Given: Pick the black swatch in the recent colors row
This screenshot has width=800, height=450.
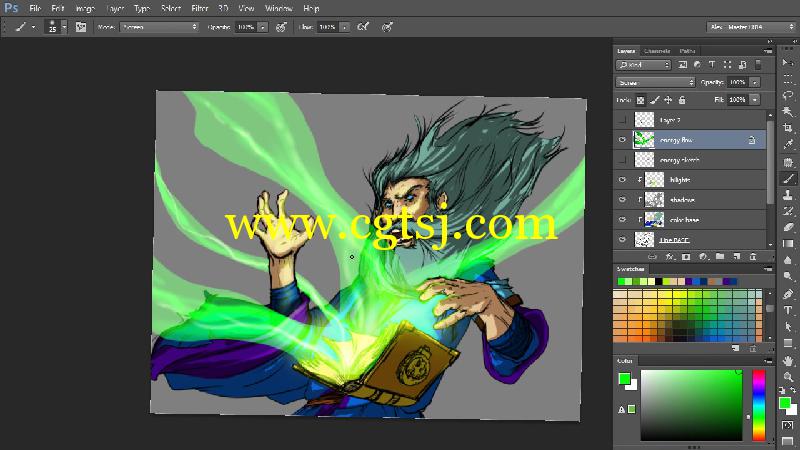Looking at the screenshot, I should coord(659,281).
